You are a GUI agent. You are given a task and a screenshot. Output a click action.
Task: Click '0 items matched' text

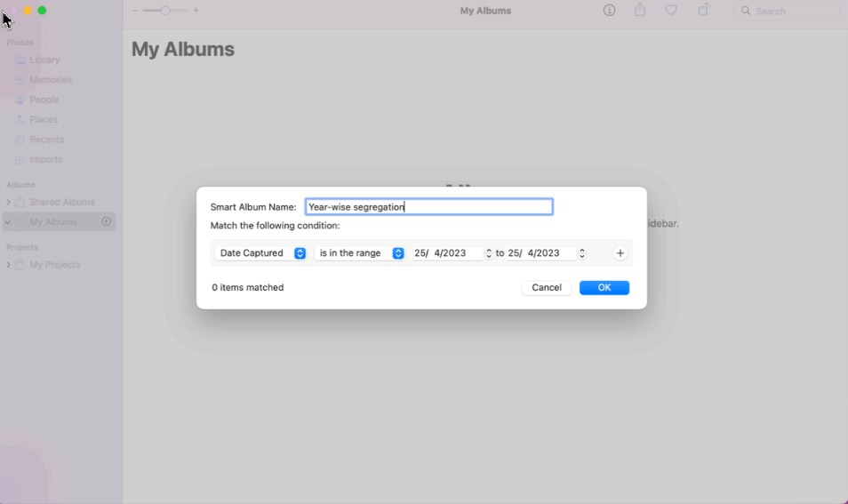pyautogui.click(x=248, y=288)
